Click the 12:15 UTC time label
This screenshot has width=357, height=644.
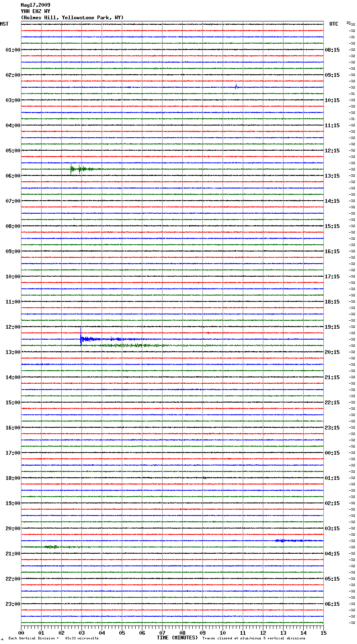(332, 151)
